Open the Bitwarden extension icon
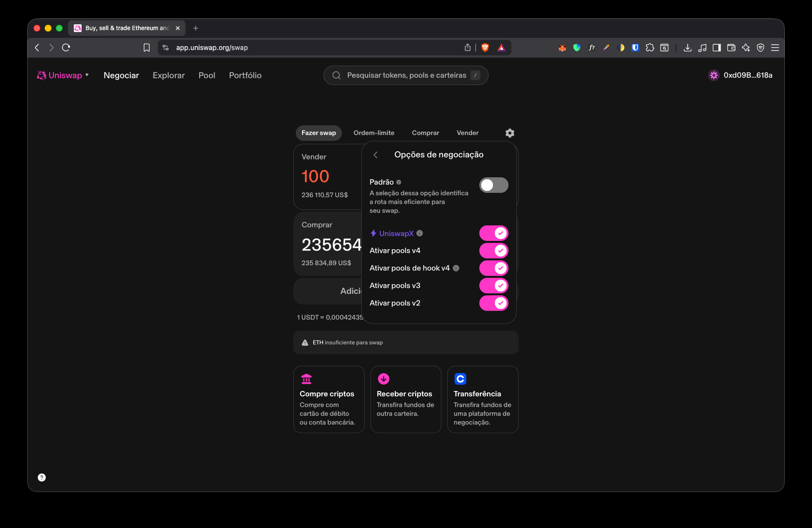 [x=635, y=48]
